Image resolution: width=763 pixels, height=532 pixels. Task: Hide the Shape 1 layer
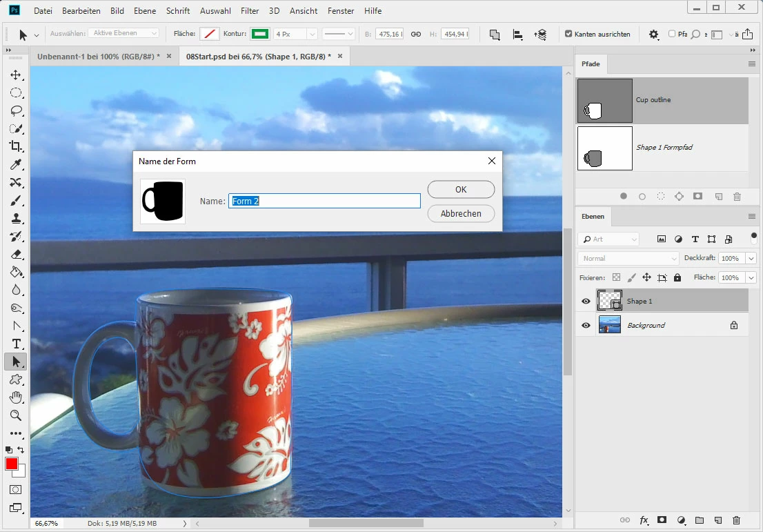pos(586,302)
